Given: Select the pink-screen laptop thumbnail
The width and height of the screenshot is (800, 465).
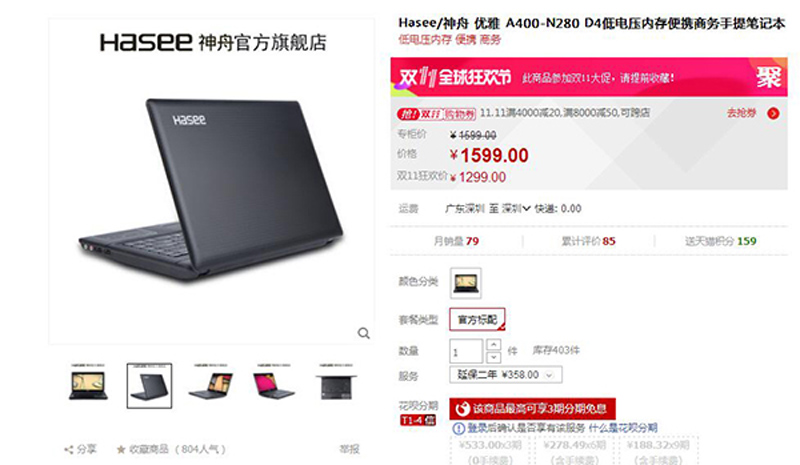Looking at the screenshot, I should point(273,385).
